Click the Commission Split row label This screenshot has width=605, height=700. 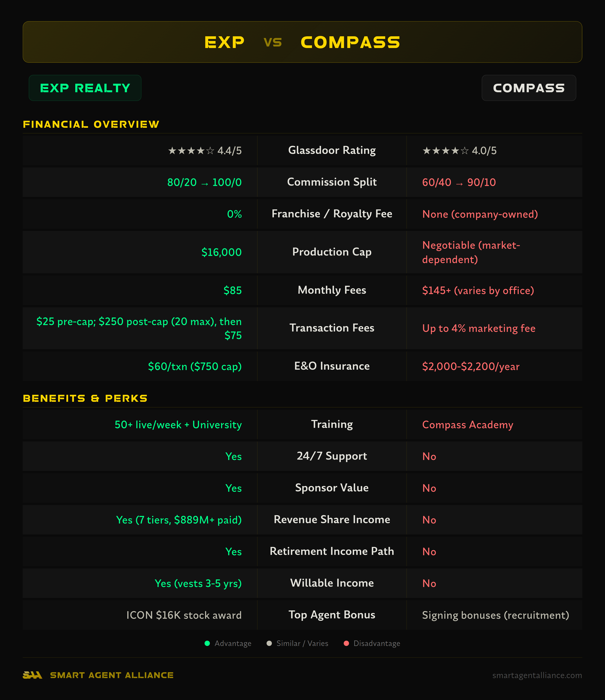pos(332,182)
